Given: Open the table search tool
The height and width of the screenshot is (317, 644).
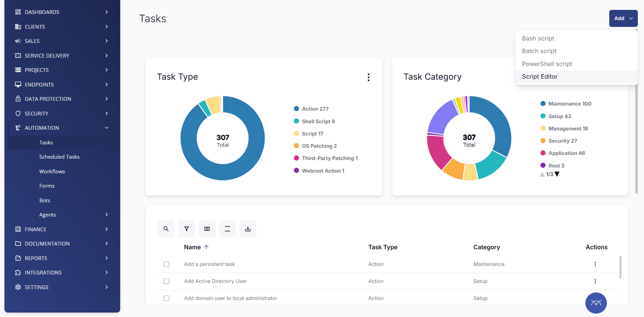Looking at the screenshot, I should click(x=166, y=229).
